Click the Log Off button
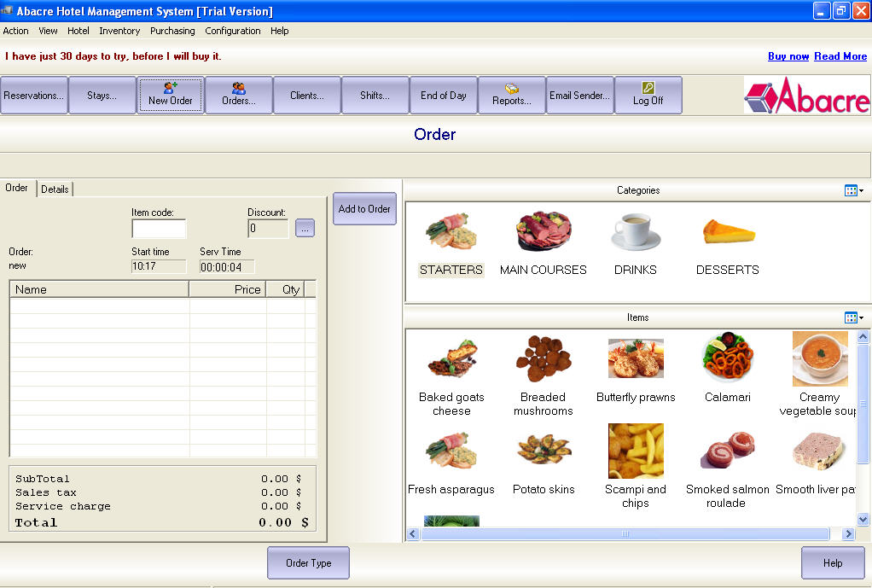This screenshot has height=588, width=872. [648, 95]
